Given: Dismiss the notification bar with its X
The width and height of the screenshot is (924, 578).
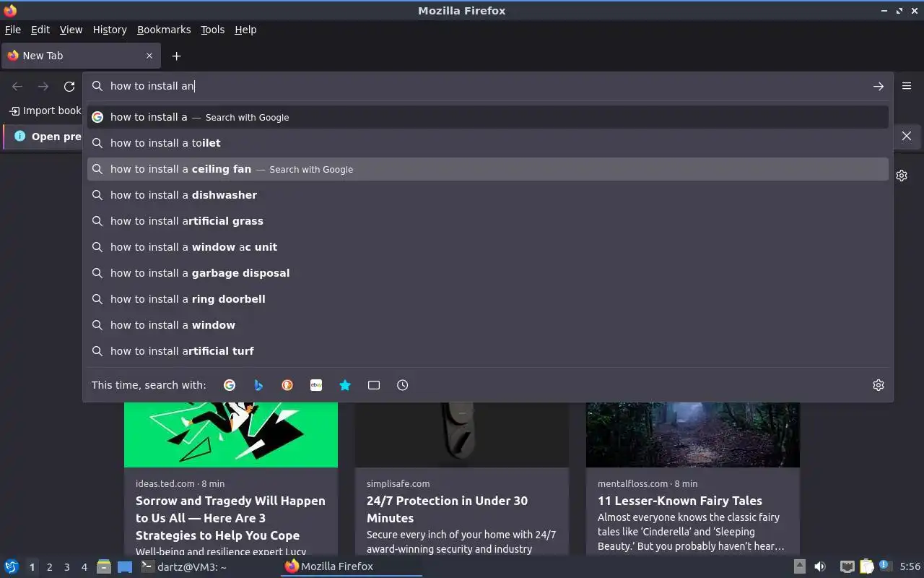Looking at the screenshot, I should (x=907, y=136).
